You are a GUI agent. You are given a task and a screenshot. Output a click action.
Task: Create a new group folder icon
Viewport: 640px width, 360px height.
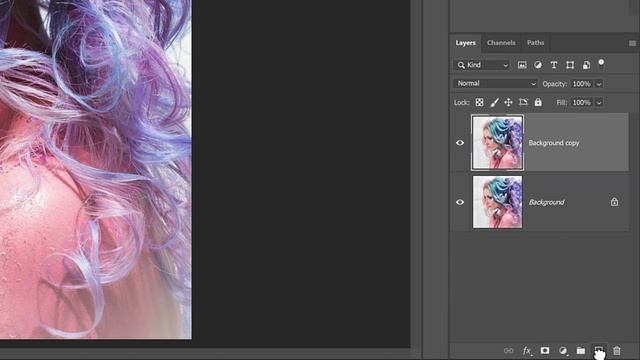(x=581, y=351)
